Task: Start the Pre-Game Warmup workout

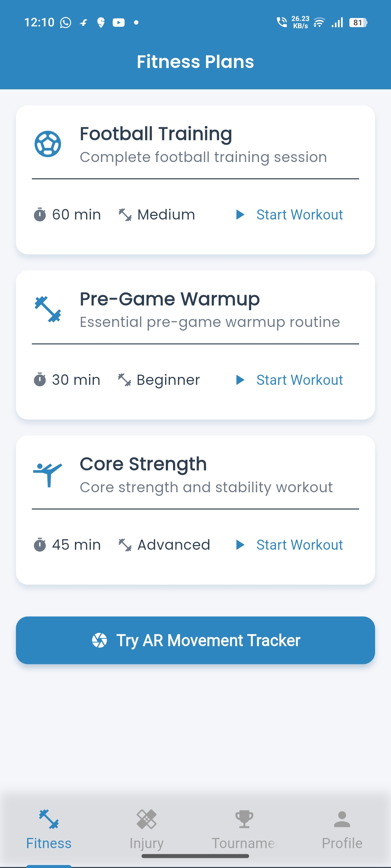Action: 299,380
